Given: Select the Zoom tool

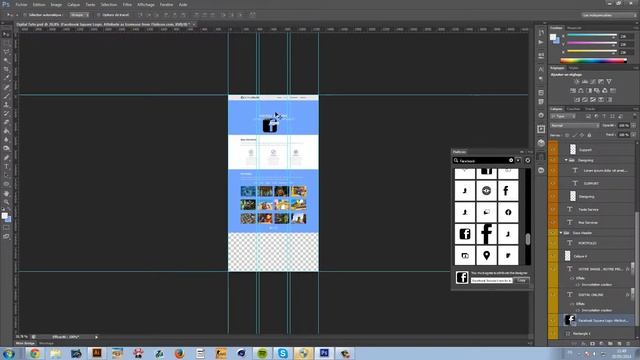Looking at the screenshot, I should 6,202.
